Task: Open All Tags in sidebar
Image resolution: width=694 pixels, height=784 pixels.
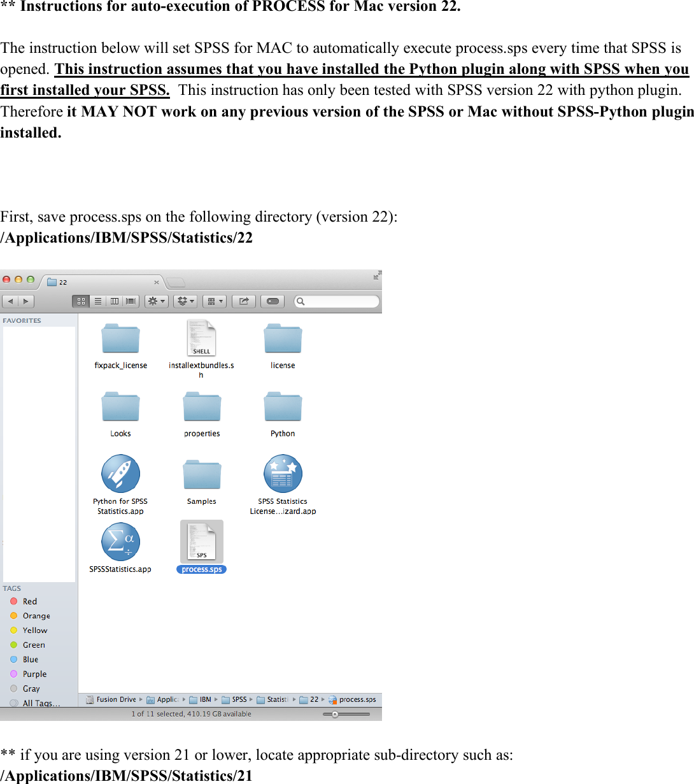Action: pos(41,703)
